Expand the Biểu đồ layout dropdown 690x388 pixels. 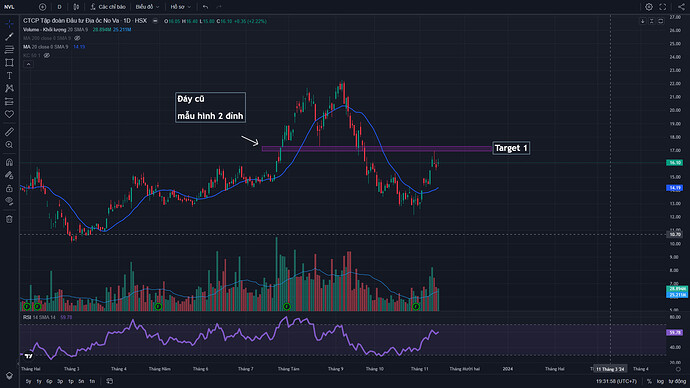click(147, 7)
